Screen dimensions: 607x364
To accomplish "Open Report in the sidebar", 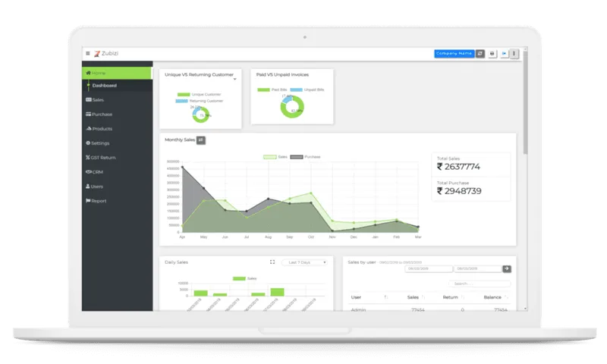I will (x=96, y=201).
